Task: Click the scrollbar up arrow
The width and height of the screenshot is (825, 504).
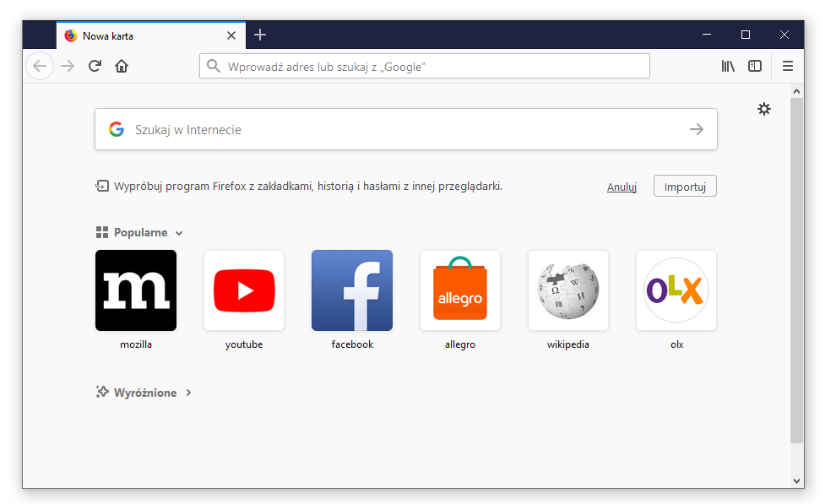Action: [x=796, y=91]
